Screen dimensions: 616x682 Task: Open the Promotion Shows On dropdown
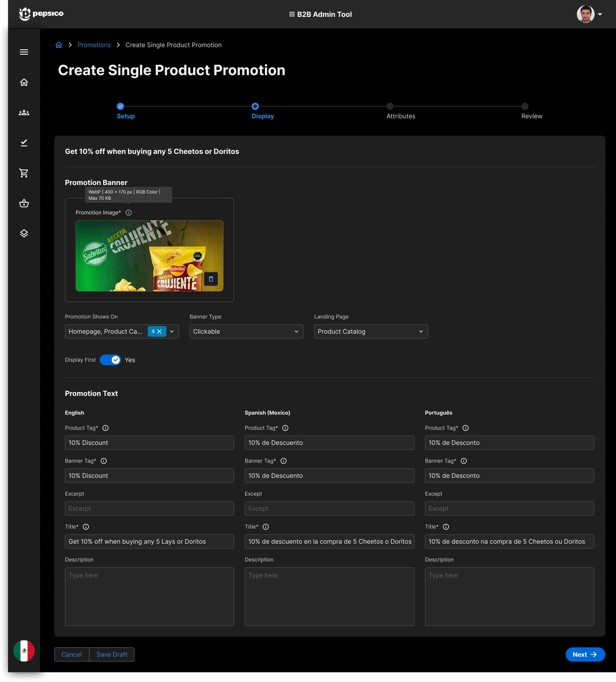(122, 331)
